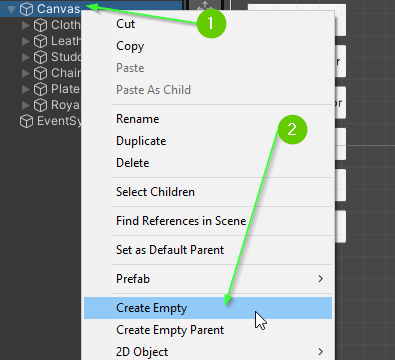Expand the Roya child object arrow
Screen dimensions: 395x360
(25, 105)
